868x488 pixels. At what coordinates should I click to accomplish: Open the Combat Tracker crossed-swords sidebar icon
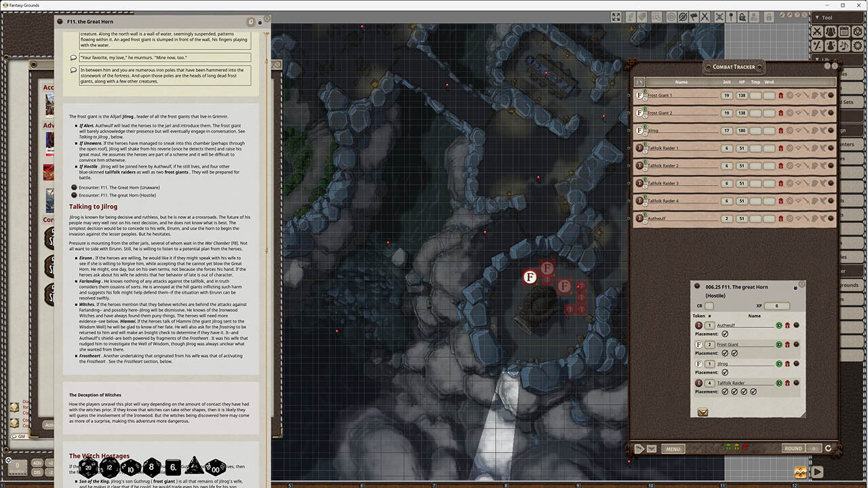pos(816,31)
